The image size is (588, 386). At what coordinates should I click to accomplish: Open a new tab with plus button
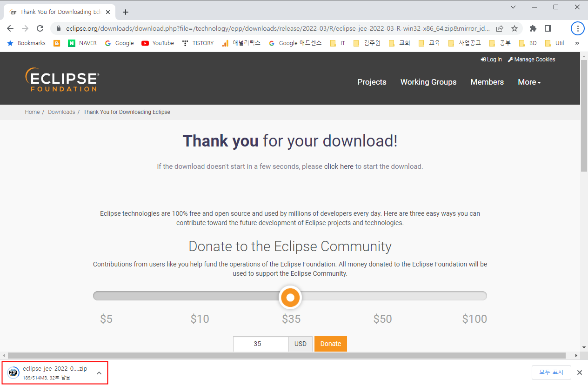[126, 12]
